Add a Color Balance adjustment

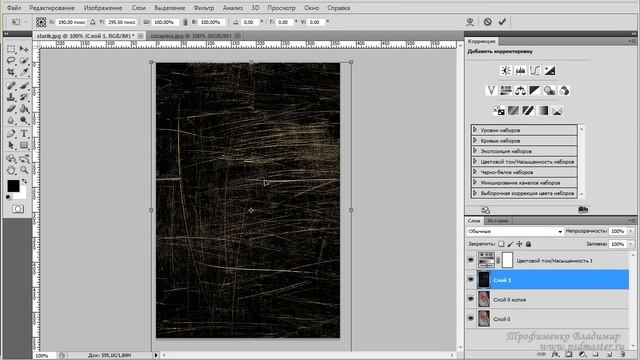520,91
